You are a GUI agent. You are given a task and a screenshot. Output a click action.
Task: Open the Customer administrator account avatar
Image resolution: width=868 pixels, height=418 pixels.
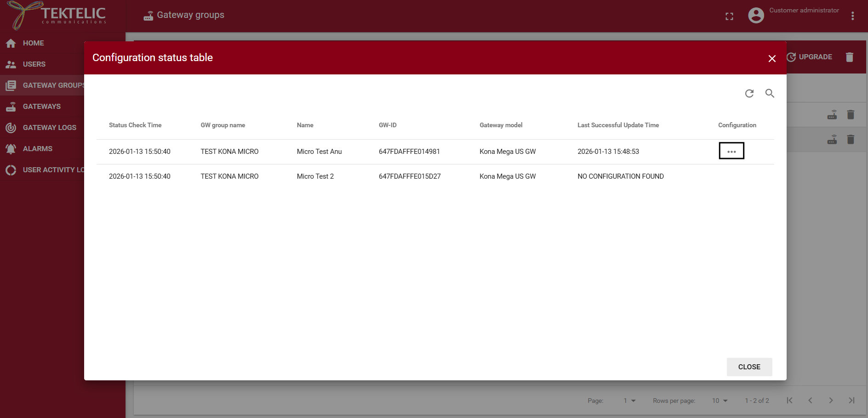coord(756,15)
